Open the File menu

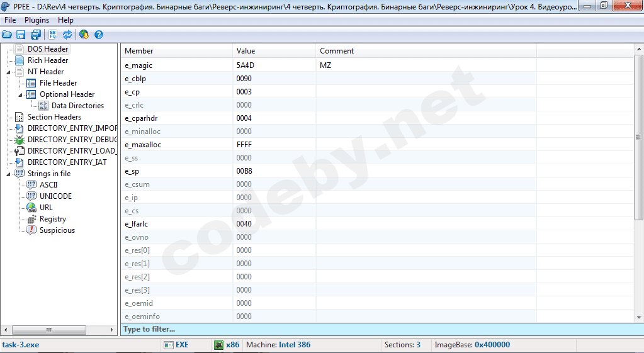point(10,20)
